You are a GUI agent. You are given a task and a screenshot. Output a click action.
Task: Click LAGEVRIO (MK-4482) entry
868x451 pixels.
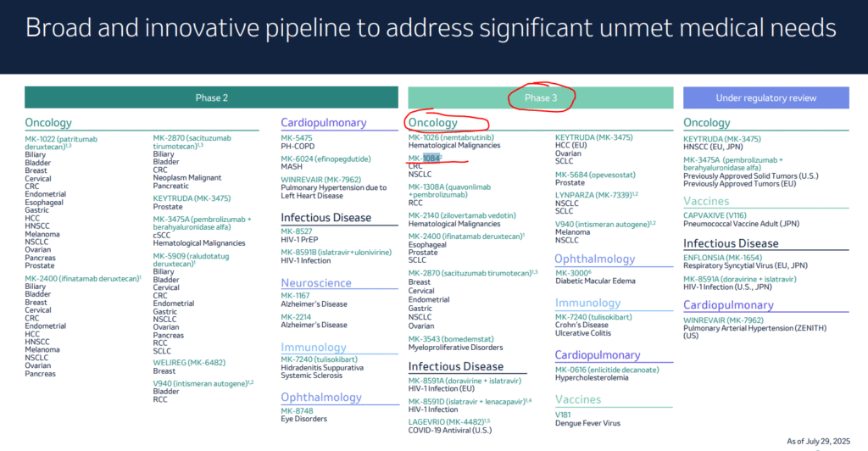point(449,422)
